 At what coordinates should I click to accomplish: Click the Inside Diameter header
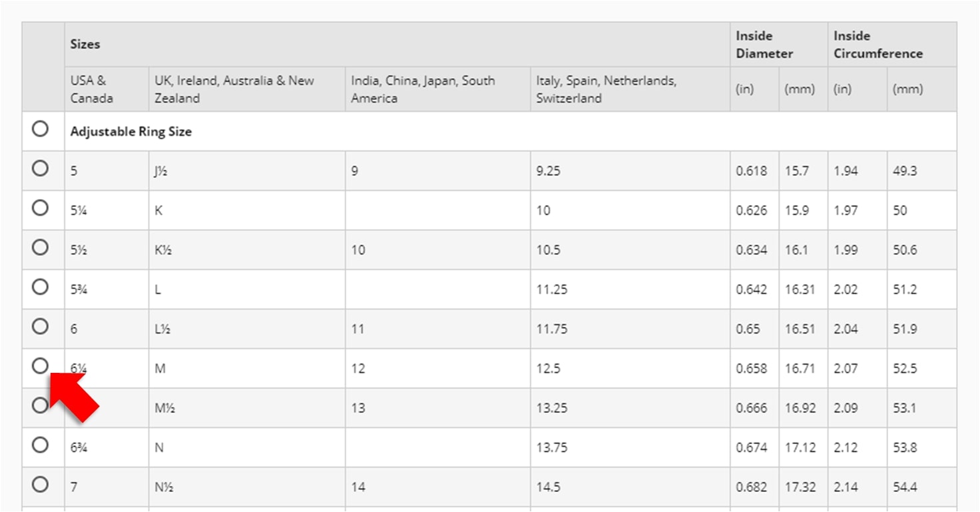(x=764, y=45)
